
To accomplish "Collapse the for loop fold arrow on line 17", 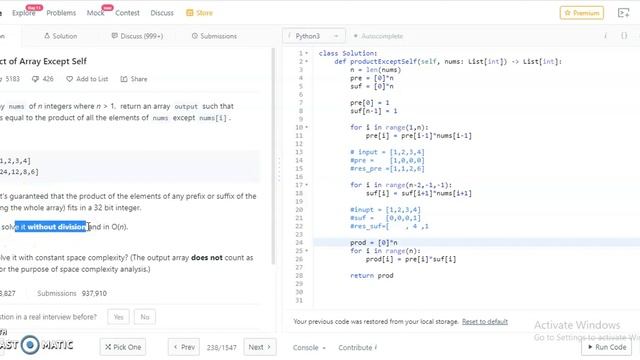I will (x=307, y=185).
